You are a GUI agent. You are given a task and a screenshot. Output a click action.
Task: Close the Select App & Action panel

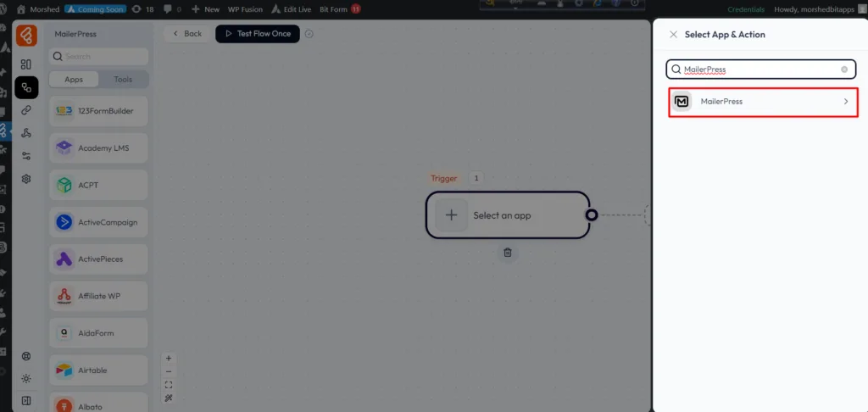point(673,35)
